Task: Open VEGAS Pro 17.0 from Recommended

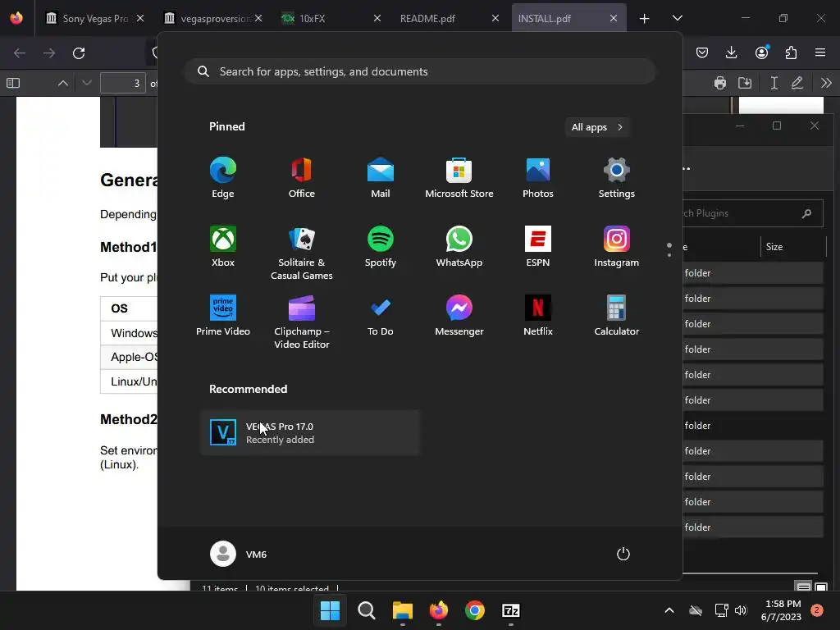Action: tap(310, 433)
